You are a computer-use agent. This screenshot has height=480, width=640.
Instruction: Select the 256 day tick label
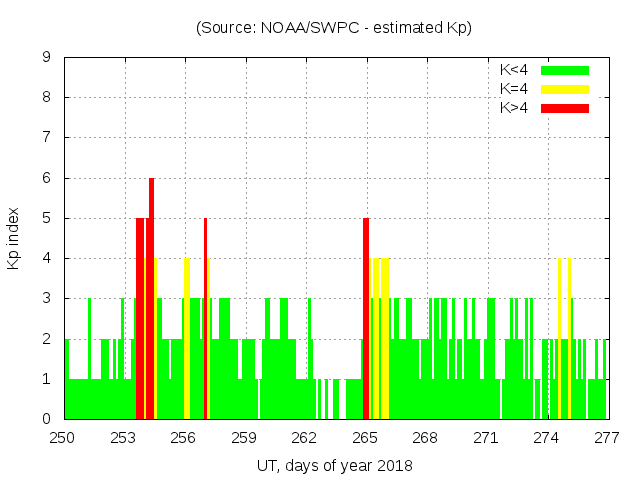tap(184, 438)
